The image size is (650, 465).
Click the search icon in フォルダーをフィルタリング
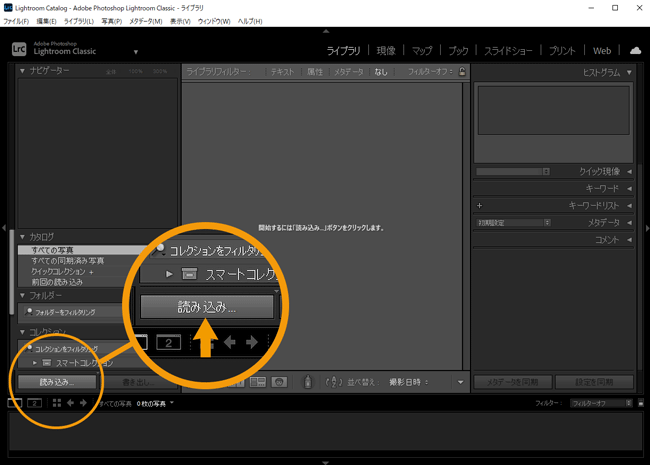[x=29, y=311]
